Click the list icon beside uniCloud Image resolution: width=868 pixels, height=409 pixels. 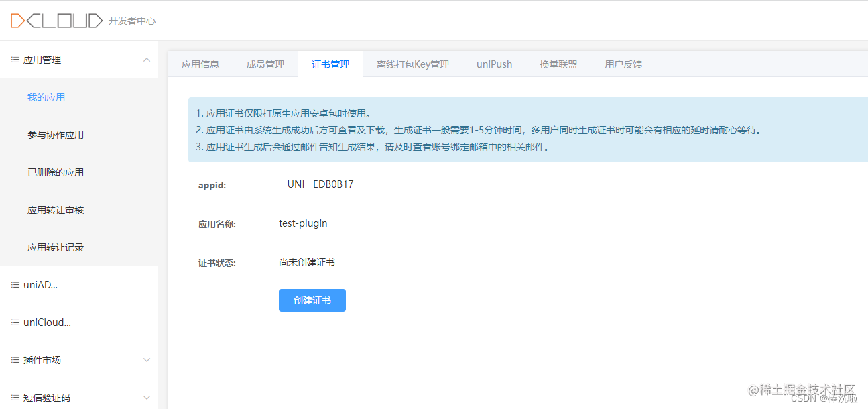(14, 322)
